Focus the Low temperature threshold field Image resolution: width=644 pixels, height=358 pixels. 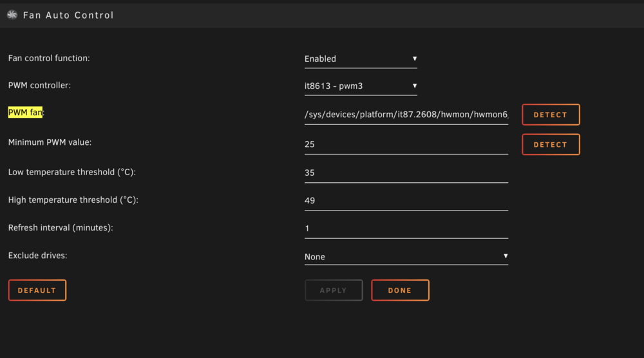coord(406,173)
